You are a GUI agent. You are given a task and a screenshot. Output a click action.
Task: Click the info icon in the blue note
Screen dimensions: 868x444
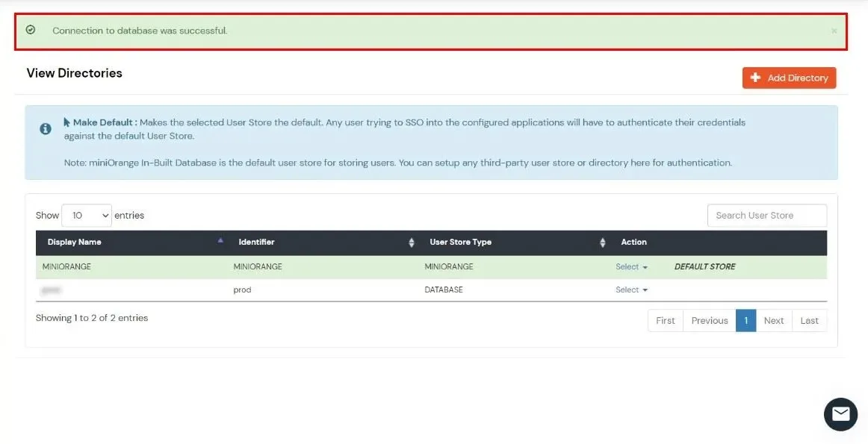click(x=45, y=128)
